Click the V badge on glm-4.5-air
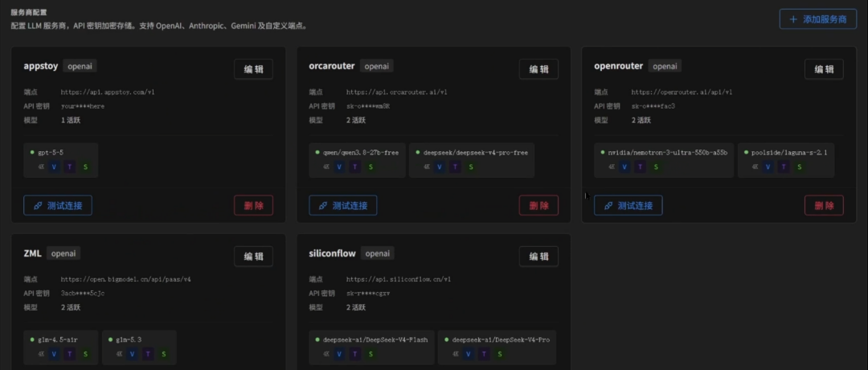 coord(55,354)
